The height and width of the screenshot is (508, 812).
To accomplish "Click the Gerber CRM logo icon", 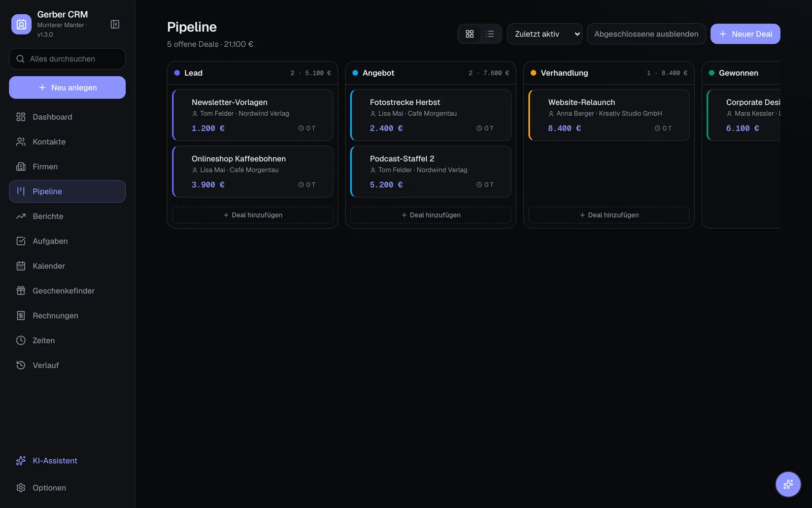I will [x=21, y=24].
